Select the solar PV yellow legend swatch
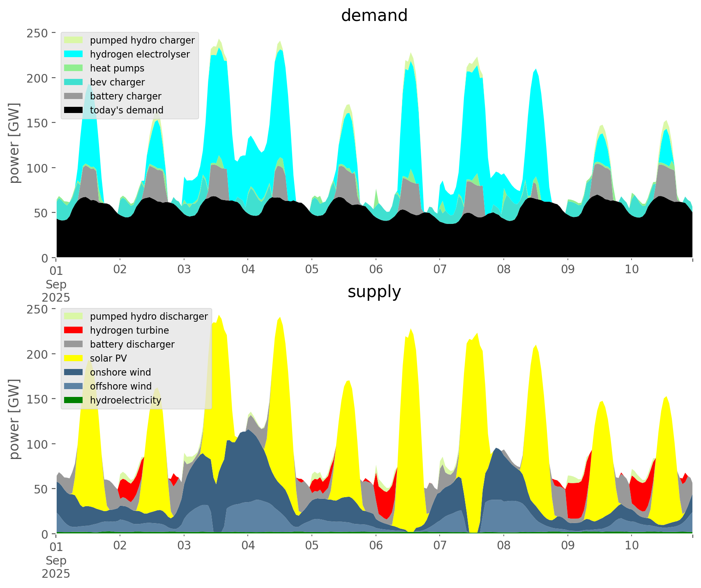This screenshot has width=701, height=588. point(74,358)
